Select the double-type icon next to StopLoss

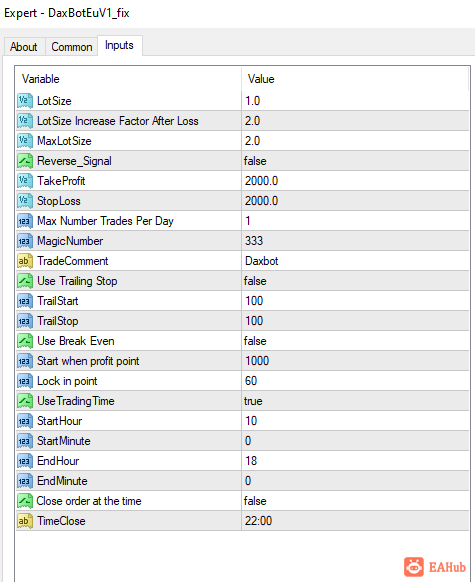(x=24, y=201)
